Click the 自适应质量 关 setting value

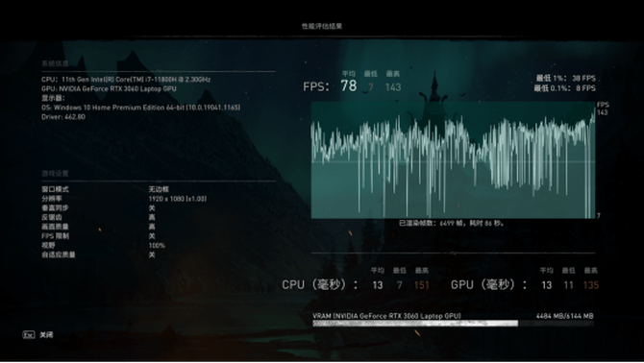point(152,254)
